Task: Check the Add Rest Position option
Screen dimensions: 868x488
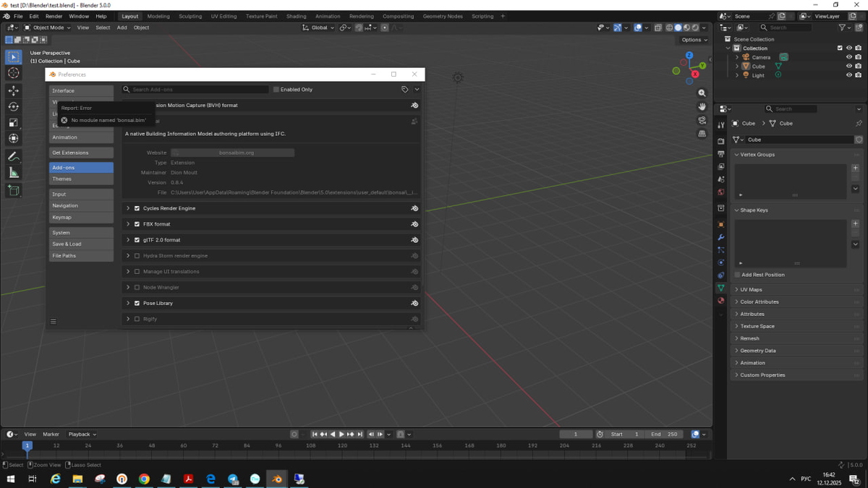Action: 737,275
